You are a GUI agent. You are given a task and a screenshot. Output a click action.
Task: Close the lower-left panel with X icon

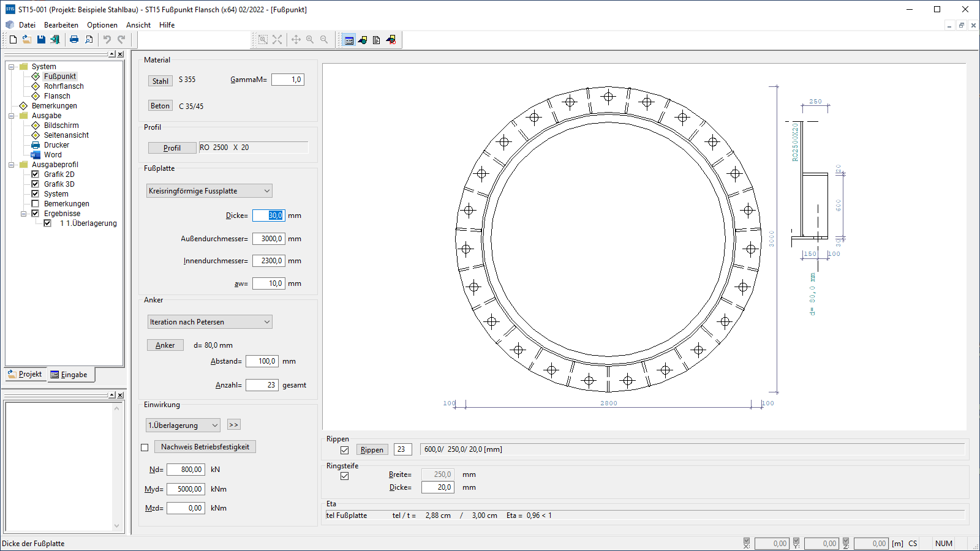[121, 395]
